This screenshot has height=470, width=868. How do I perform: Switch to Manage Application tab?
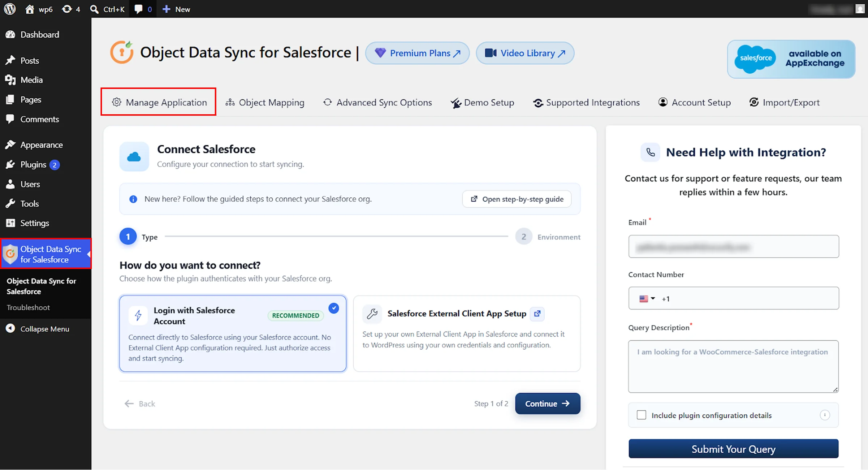tap(159, 102)
